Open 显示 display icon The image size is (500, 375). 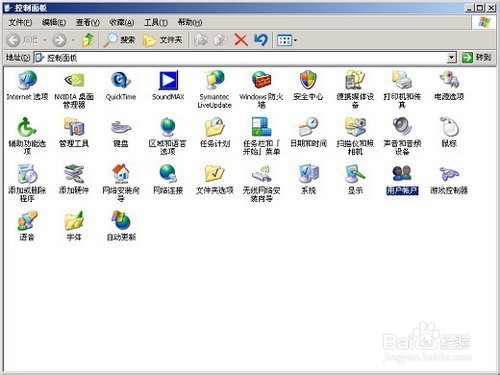point(355,179)
